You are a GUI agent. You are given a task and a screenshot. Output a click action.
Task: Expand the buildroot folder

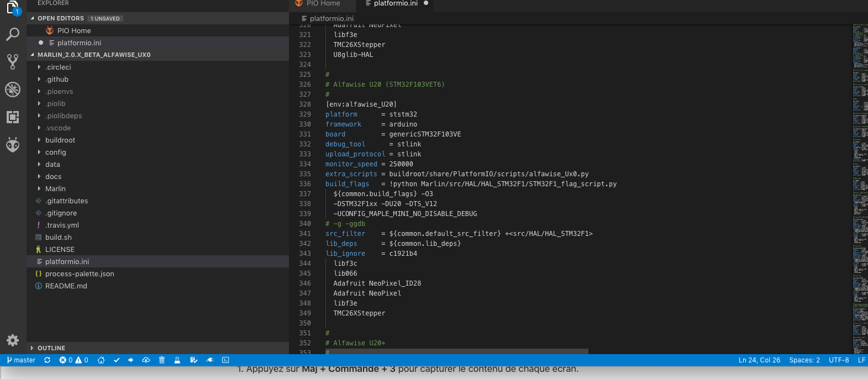60,140
